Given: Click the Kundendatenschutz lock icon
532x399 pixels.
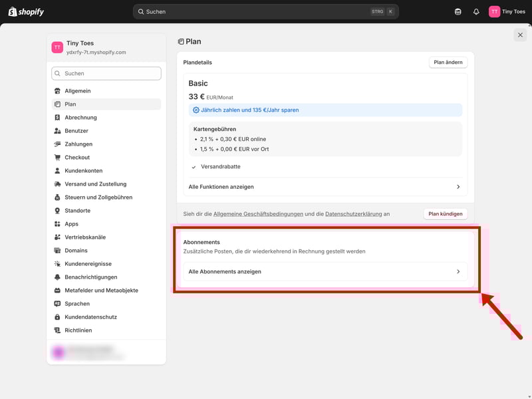Looking at the screenshot, I should coord(58,317).
